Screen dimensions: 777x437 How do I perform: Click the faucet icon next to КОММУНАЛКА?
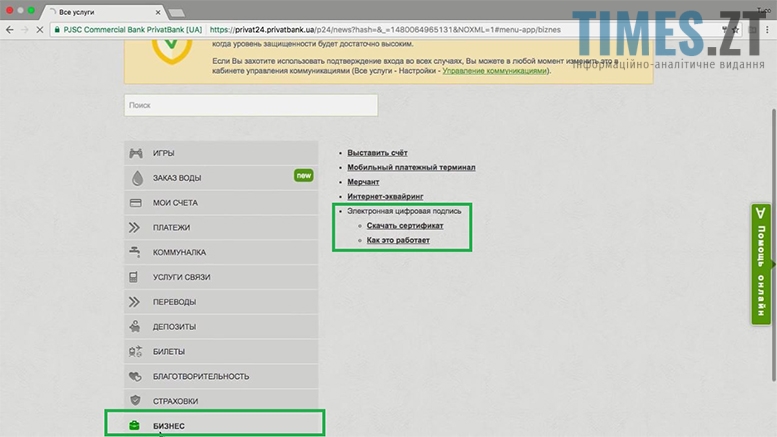point(135,252)
